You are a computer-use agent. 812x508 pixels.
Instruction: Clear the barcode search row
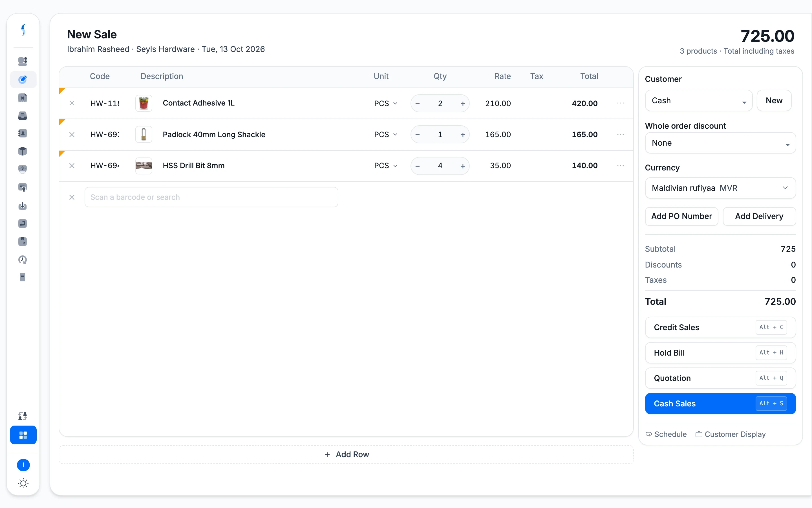72,197
